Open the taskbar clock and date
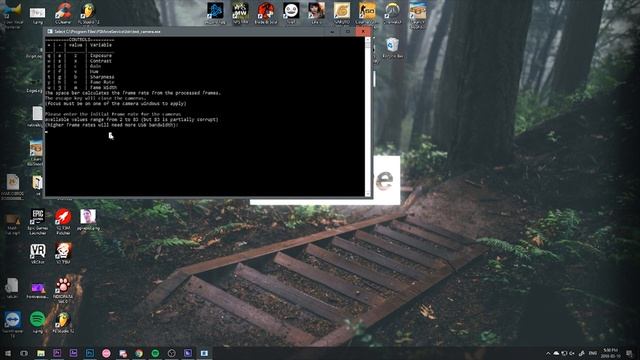 611,353
